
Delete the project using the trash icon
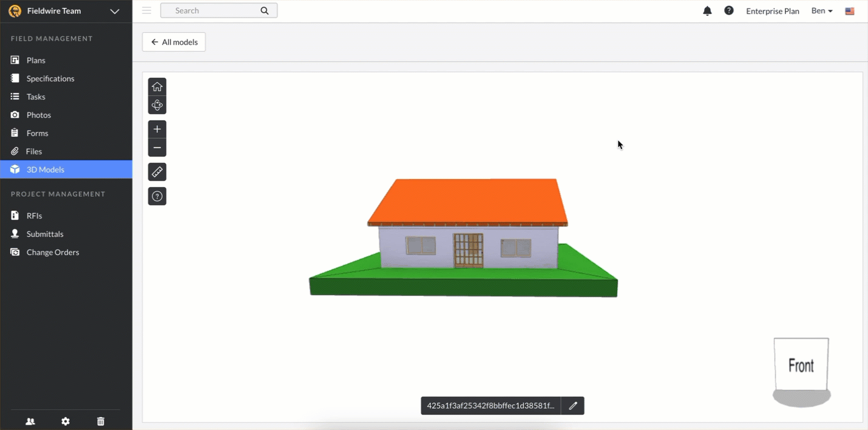click(x=101, y=421)
